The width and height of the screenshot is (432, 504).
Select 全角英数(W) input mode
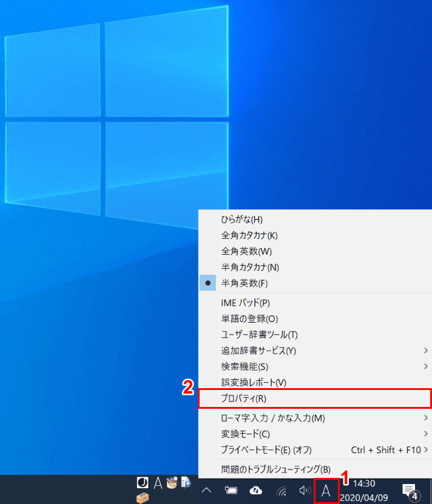point(315,251)
